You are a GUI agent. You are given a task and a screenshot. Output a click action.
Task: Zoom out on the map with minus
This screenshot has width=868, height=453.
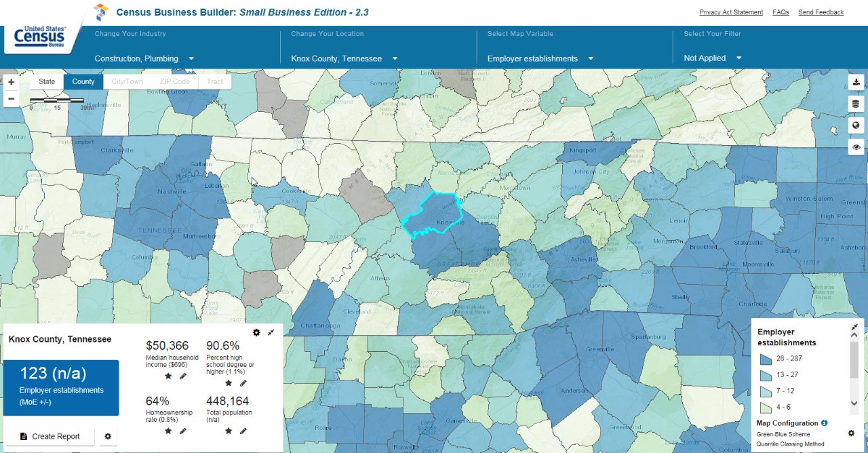pos(11,99)
